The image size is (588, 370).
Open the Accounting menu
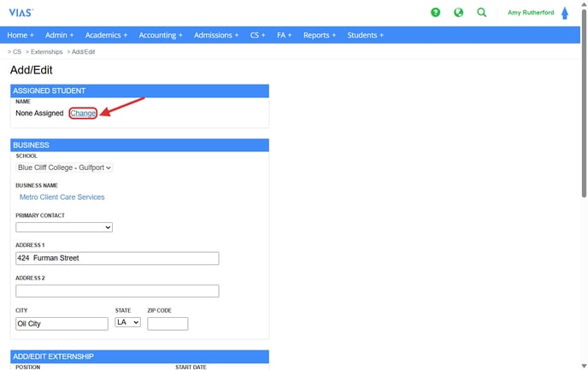point(161,35)
